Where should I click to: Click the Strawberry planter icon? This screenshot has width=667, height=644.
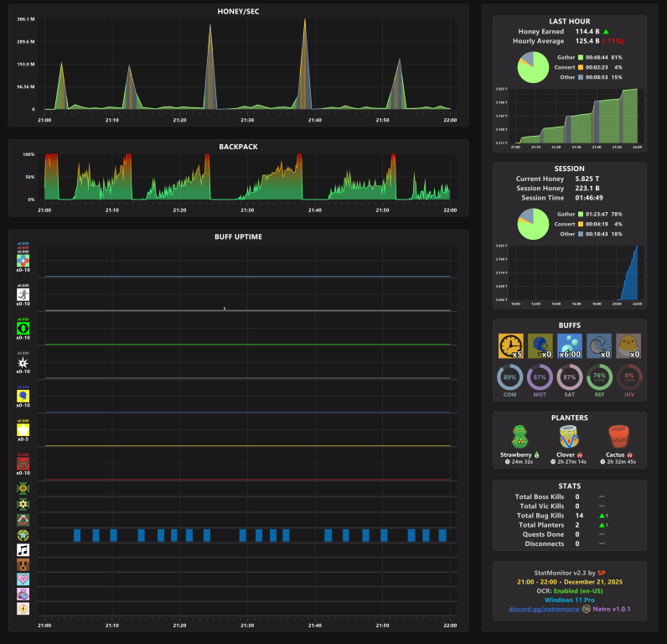tap(520, 437)
